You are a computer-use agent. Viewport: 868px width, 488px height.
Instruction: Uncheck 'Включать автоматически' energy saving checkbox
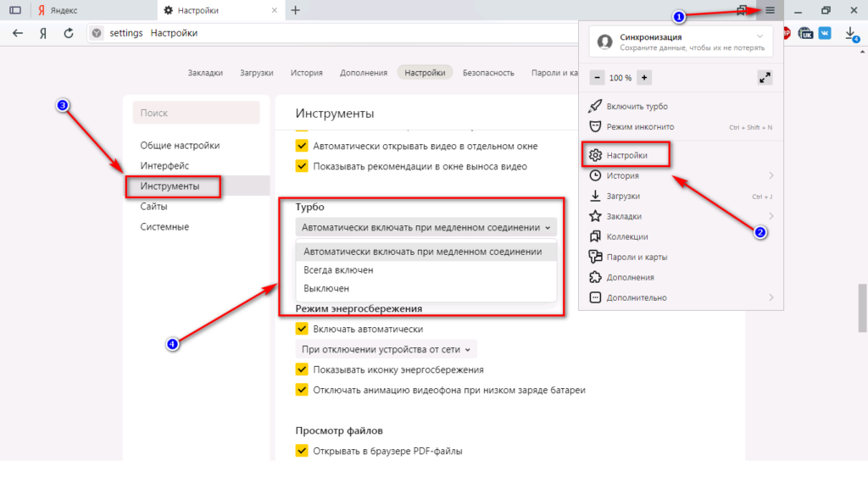pyautogui.click(x=302, y=329)
